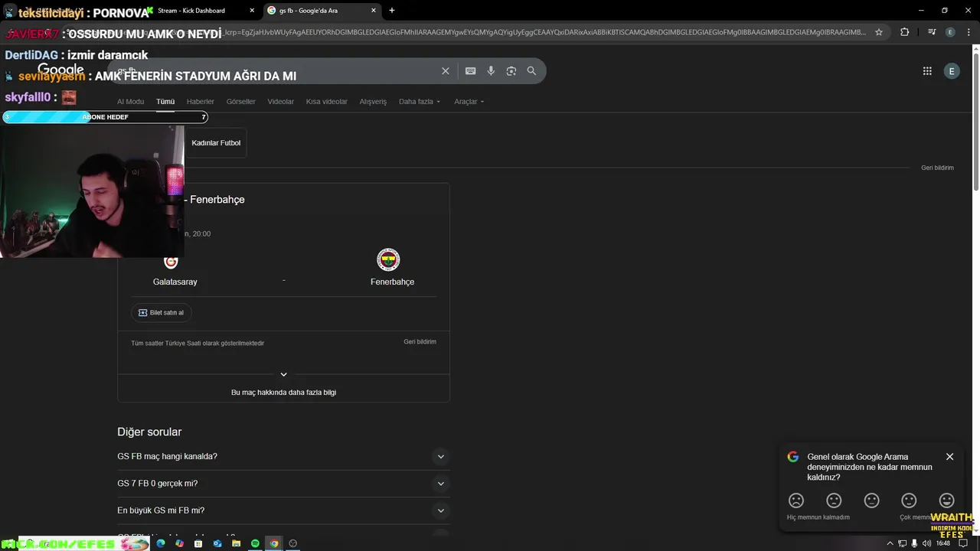This screenshot has height=551, width=980.
Task: Open the media controls icon in Chrome
Action: 932,32
